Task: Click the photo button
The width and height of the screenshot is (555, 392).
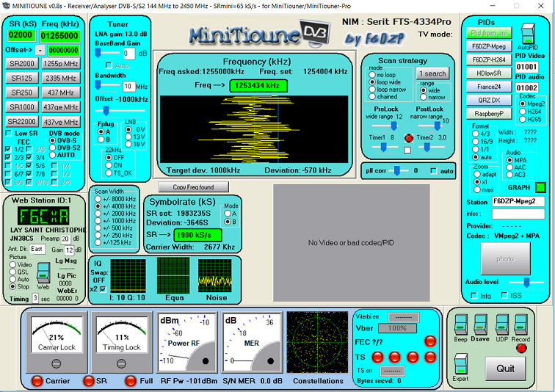Action: (505, 259)
